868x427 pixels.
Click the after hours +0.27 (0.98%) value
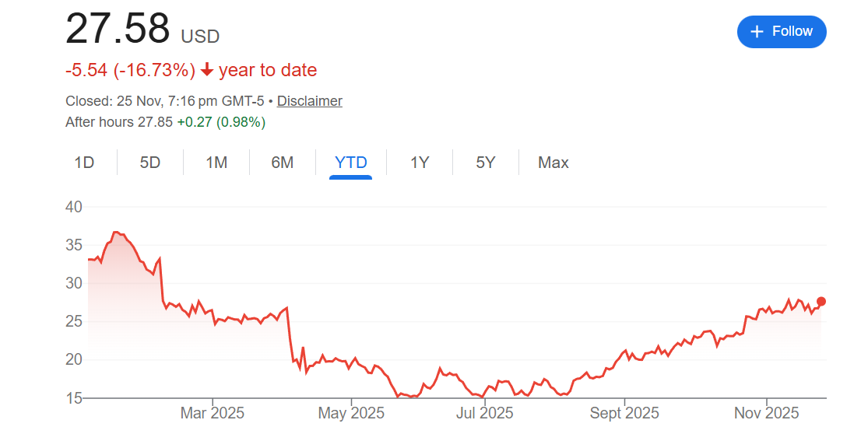pyautogui.click(x=221, y=122)
